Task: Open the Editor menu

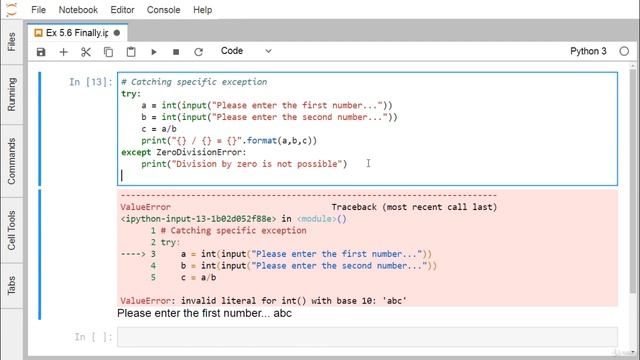Action: point(122,10)
